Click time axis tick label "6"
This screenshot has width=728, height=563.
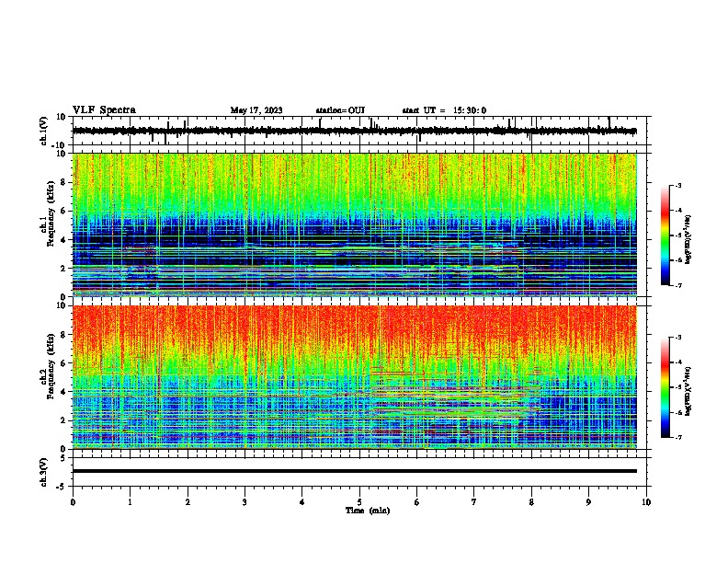pos(417,502)
